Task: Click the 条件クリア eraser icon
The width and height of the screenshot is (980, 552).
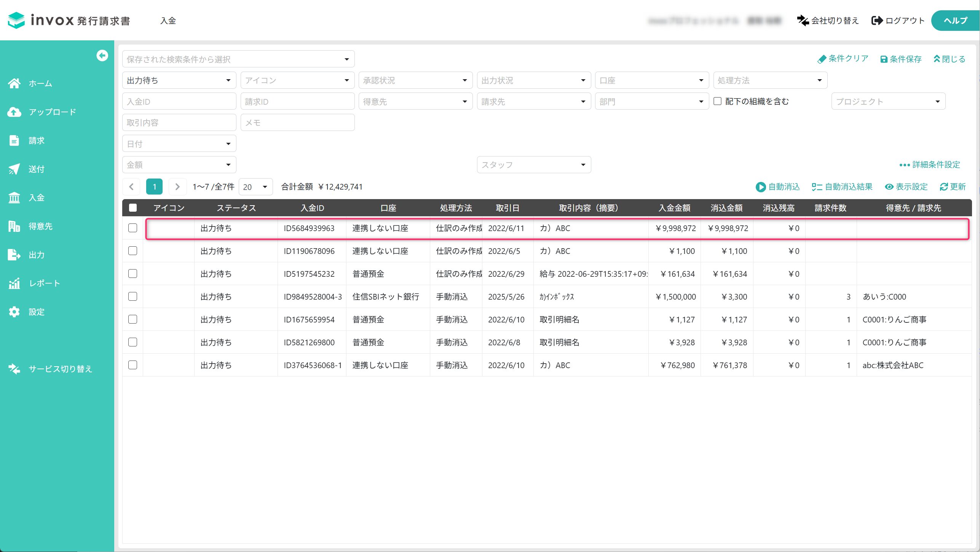Action: 822,59
